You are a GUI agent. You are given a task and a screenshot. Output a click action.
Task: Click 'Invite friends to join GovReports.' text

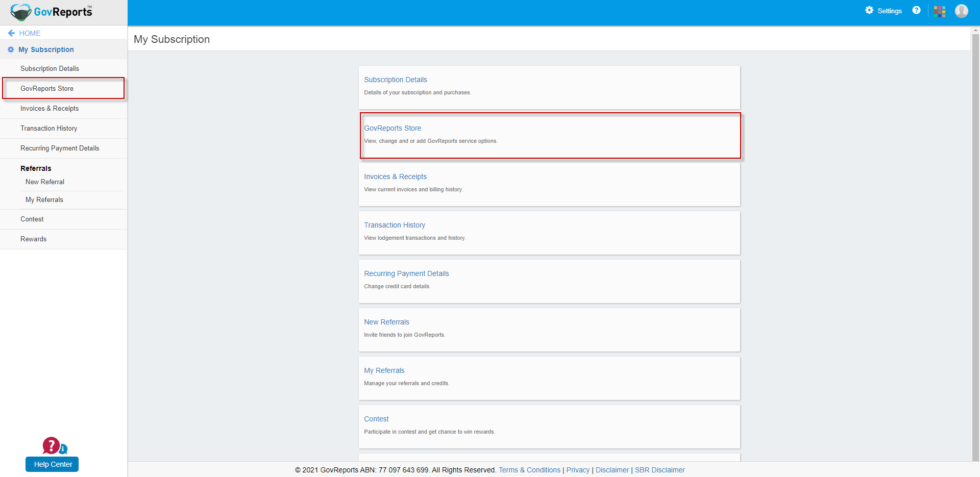405,335
